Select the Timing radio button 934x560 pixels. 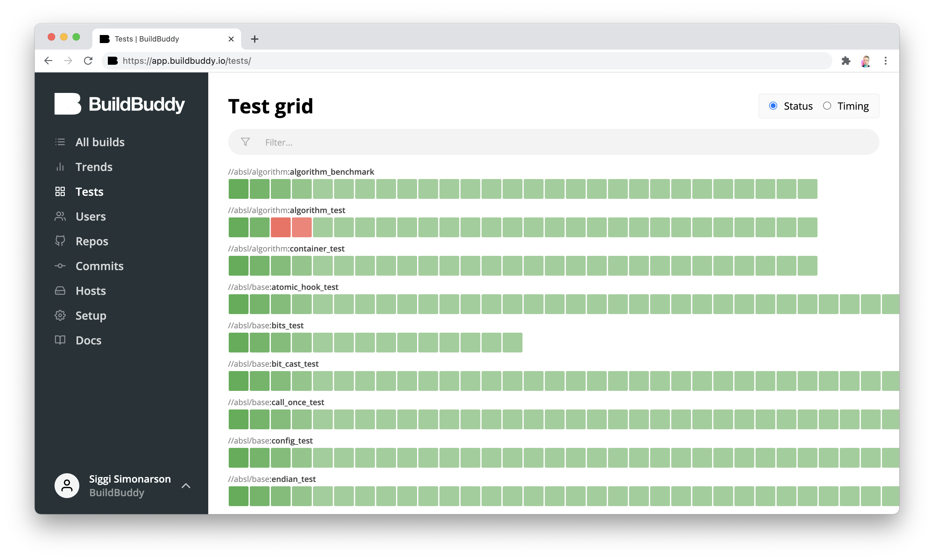click(827, 106)
